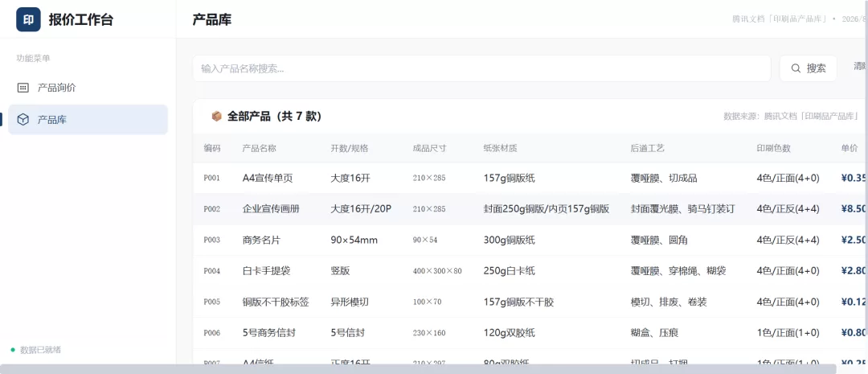Screen dimensions: 868x374
Task: Click the 400×300×80 size cell
Action: click(x=437, y=272)
